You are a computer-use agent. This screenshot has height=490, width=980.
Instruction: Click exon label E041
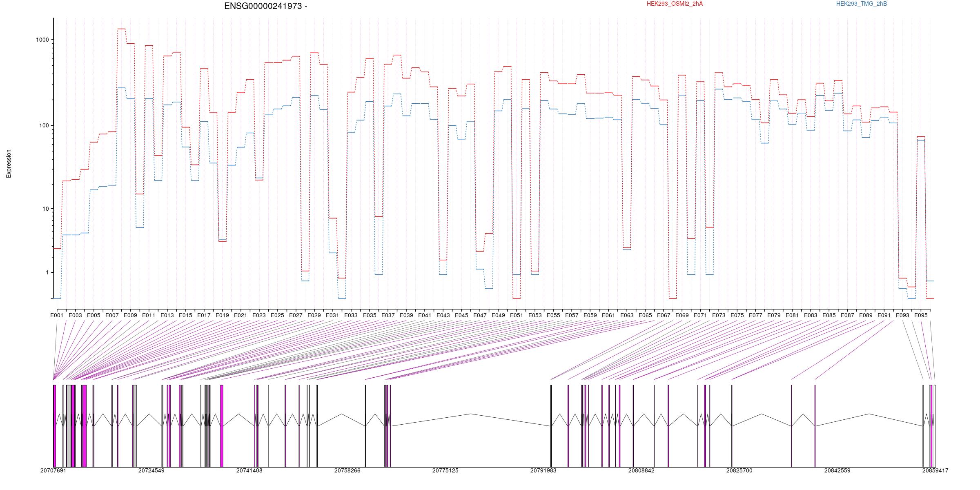click(x=425, y=315)
